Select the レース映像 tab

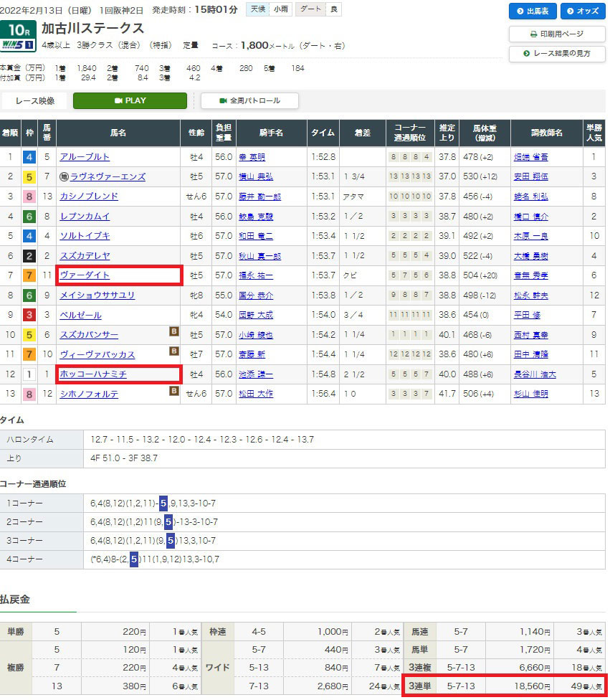pyautogui.click(x=35, y=101)
